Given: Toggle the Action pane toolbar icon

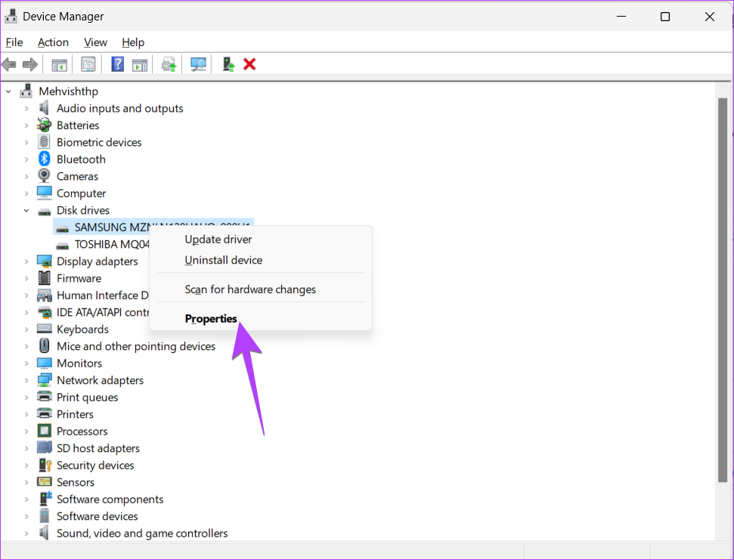Looking at the screenshot, I should pyautogui.click(x=140, y=64).
